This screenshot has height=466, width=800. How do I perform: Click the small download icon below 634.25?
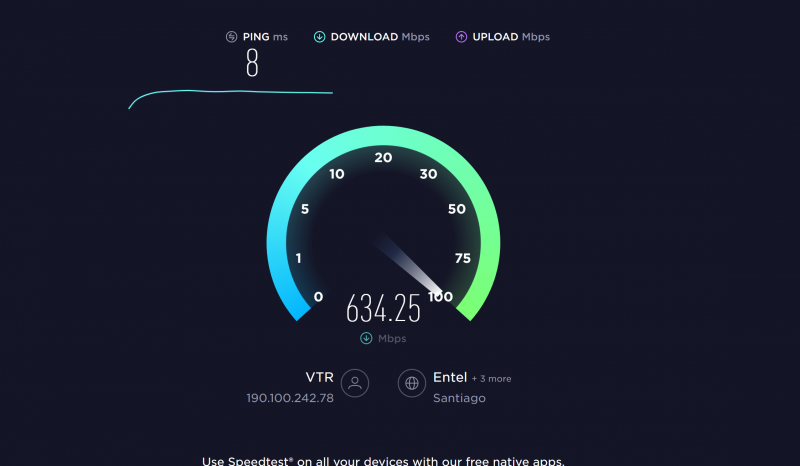tap(366, 338)
